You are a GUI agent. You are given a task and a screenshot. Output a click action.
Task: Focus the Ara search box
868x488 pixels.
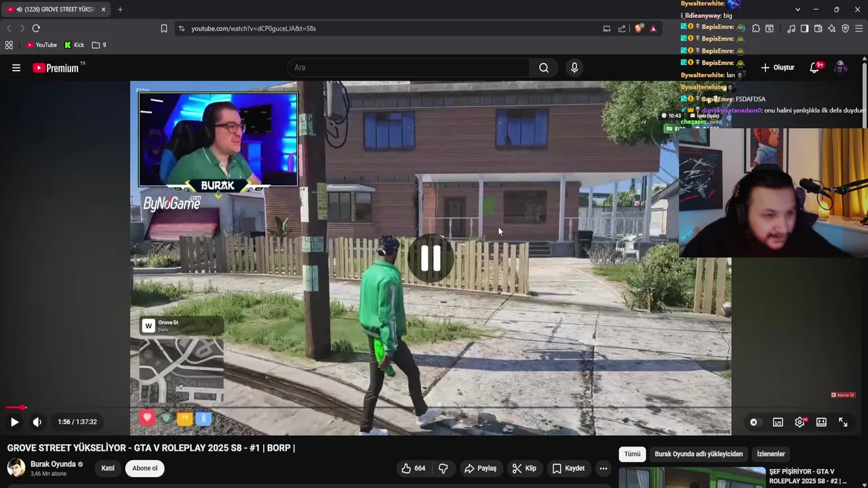coord(409,68)
